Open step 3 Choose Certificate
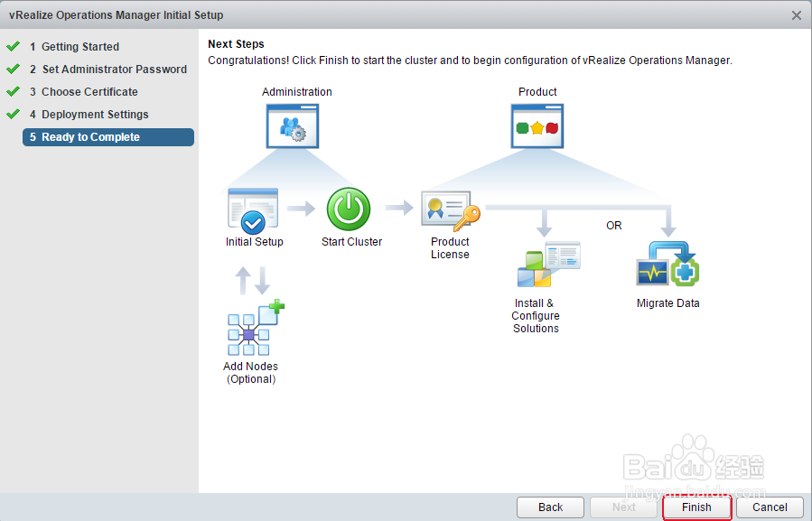 click(x=83, y=92)
